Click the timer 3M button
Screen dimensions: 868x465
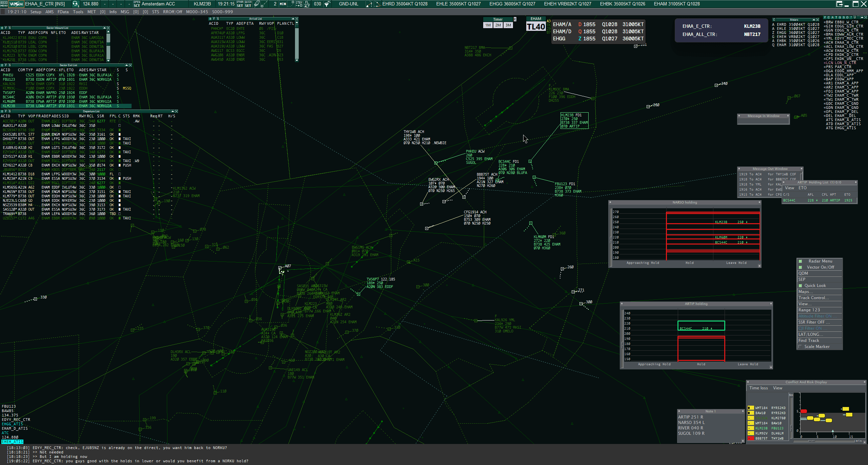click(x=508, y=25)
